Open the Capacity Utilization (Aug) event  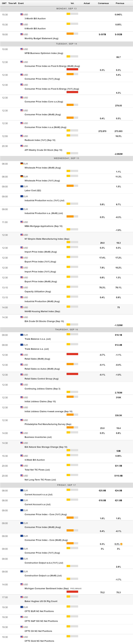38,291
